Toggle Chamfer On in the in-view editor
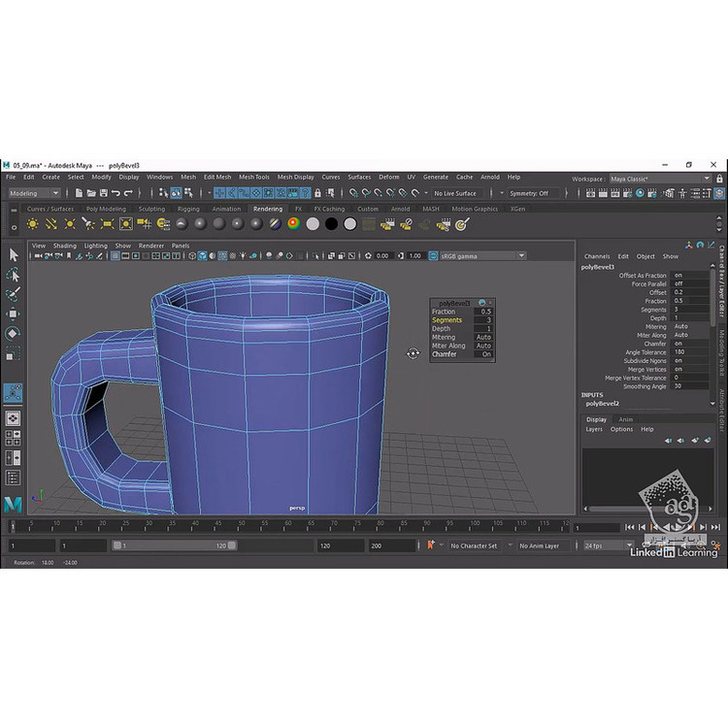 pyautogui.click(x=483, y=354)
